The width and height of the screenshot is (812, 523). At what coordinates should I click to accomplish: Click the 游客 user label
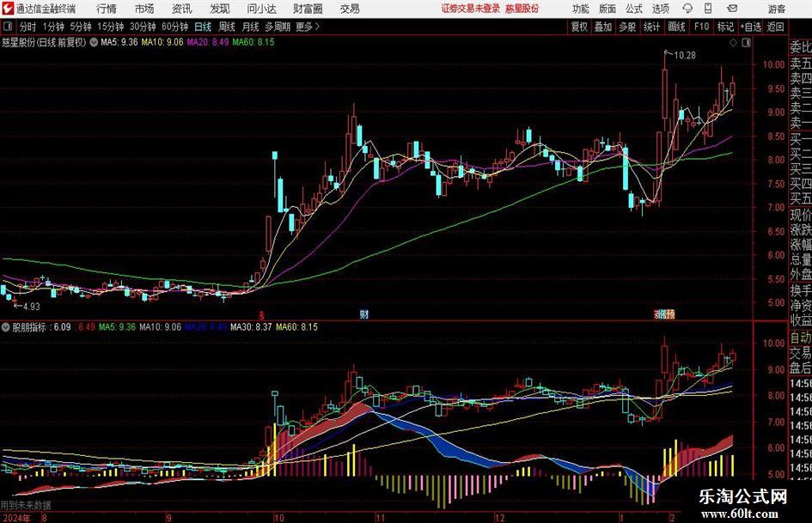[x=777, y=9]
